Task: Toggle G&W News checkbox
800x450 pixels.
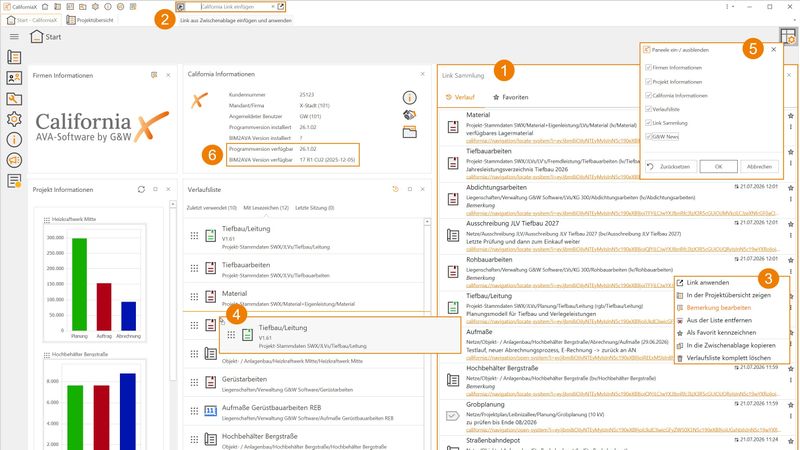Action: pos(648,137)
